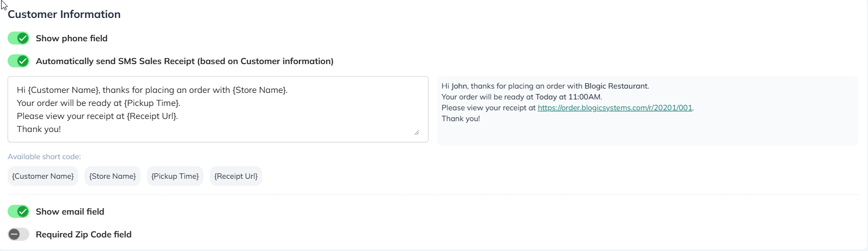Insert the {Customer Name} short code chip
The image size is (868, 251).
pos(43,176)
